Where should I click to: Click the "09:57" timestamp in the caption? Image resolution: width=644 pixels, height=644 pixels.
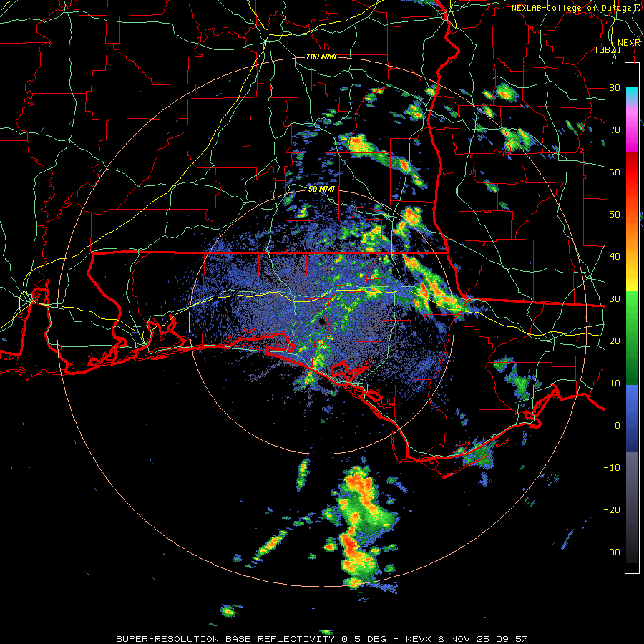coord(512,639)
